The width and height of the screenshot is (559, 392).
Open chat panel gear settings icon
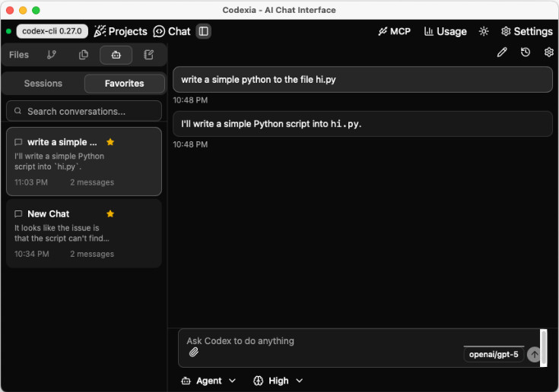click(x=549, y=52)
